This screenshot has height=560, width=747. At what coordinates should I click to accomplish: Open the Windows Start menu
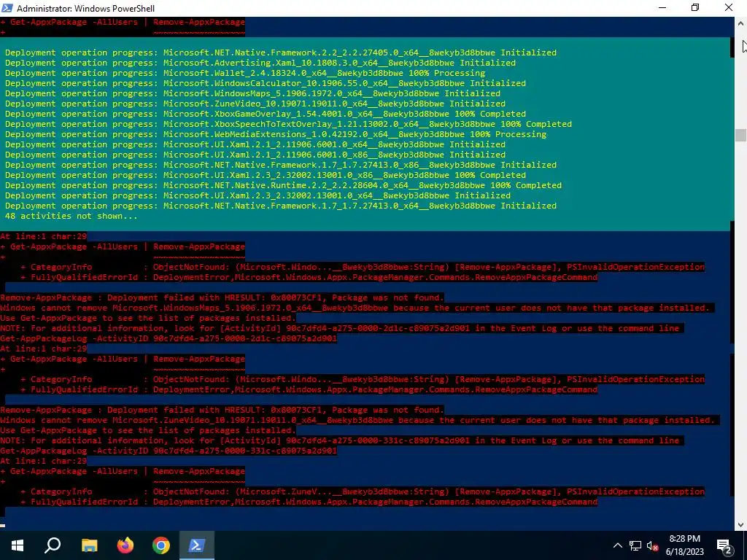click(x=18, y=545)
